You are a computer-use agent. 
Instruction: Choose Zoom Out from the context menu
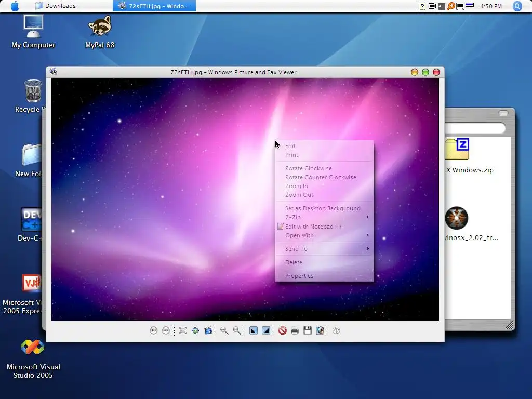tap(324, 195)
